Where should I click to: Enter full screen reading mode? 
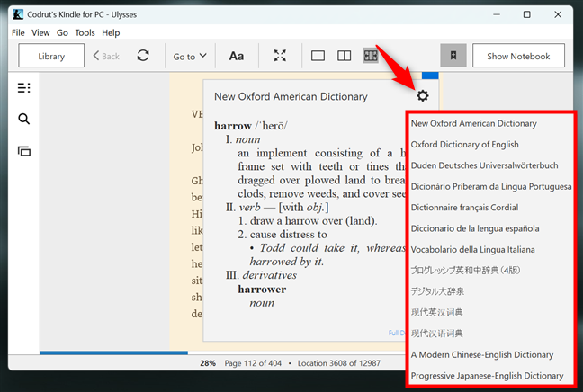[280, 56]
